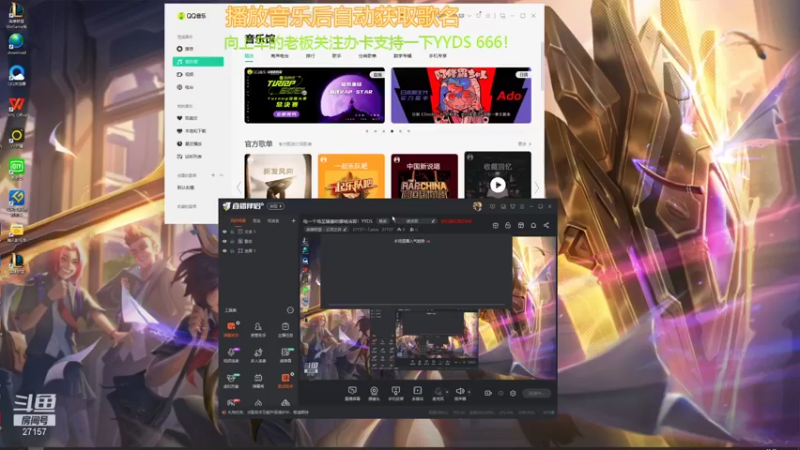Screen dimensions: 800x450
Task: Click play button on 收藏回忆 playlist card
Action: (497, 185)
